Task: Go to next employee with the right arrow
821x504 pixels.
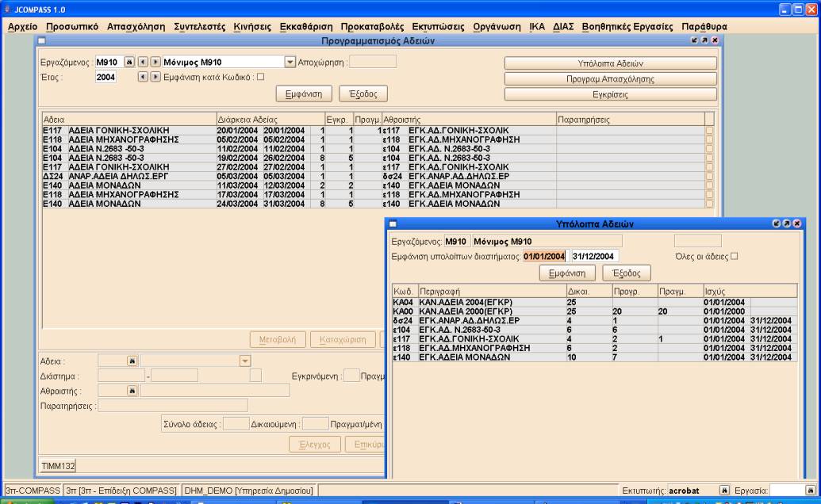Action: [x=155, y=63]
